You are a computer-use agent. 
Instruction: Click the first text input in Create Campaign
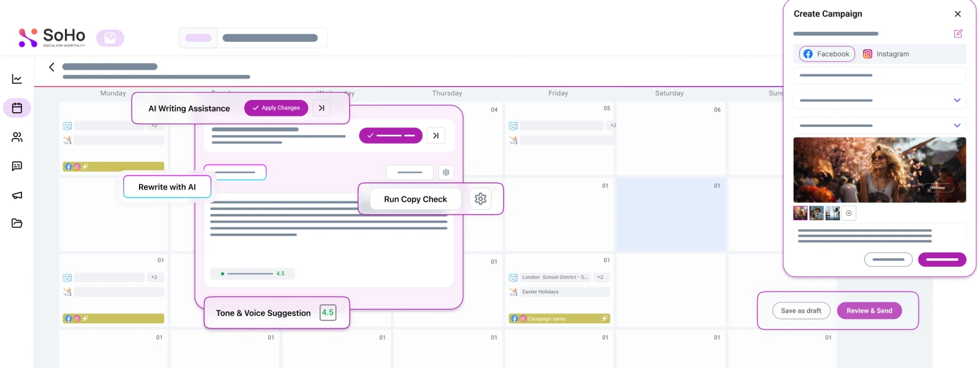(880, 75)
